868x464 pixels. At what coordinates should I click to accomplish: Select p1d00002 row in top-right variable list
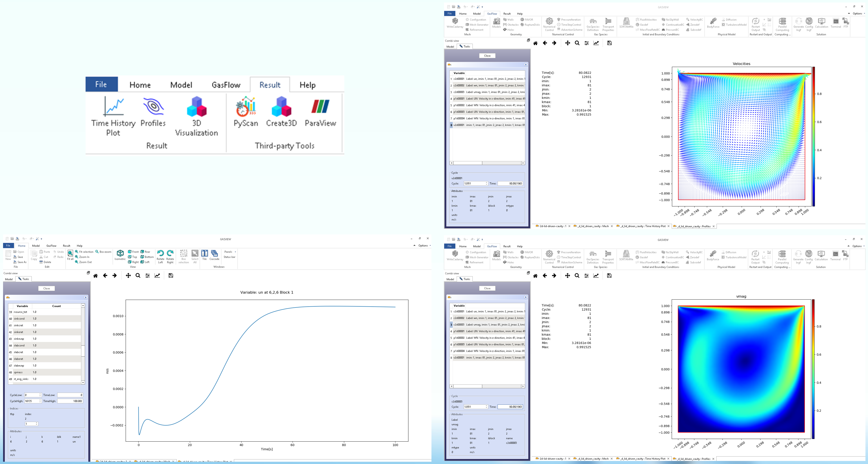487,105
